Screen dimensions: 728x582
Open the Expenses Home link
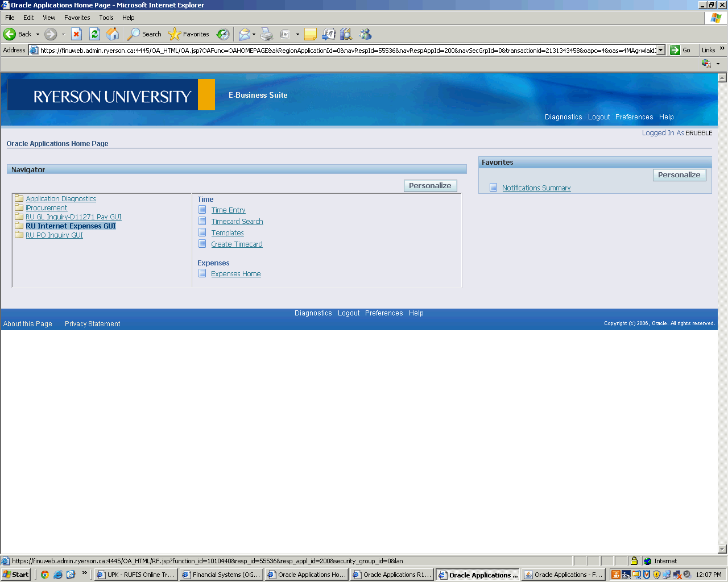click(x=235, y=274)
